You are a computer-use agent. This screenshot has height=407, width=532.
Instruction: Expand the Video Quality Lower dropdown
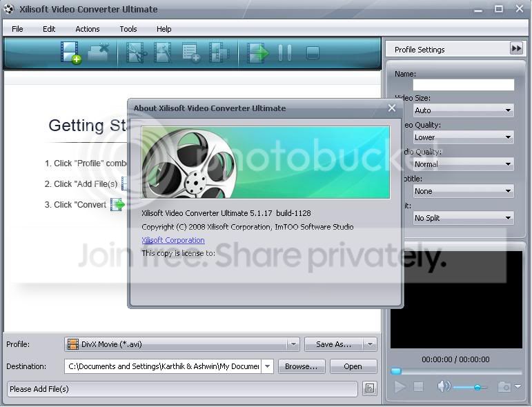pos(508,137)
